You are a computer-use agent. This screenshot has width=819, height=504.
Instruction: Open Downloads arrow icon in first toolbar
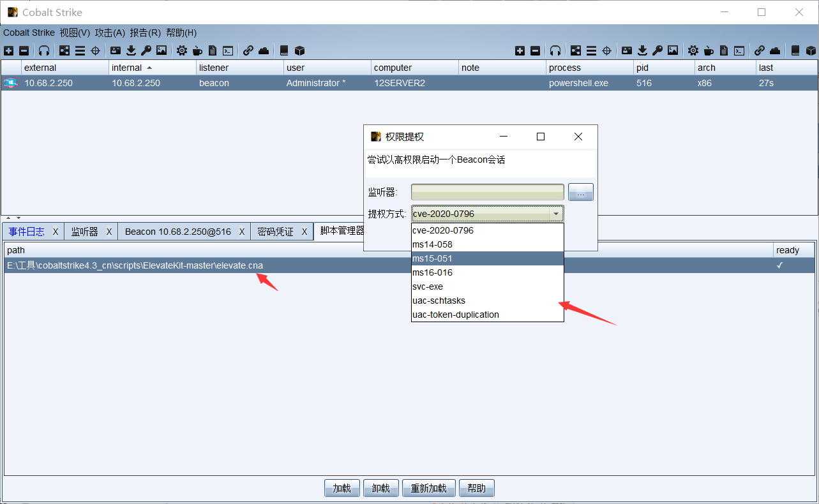coord(131,50)
